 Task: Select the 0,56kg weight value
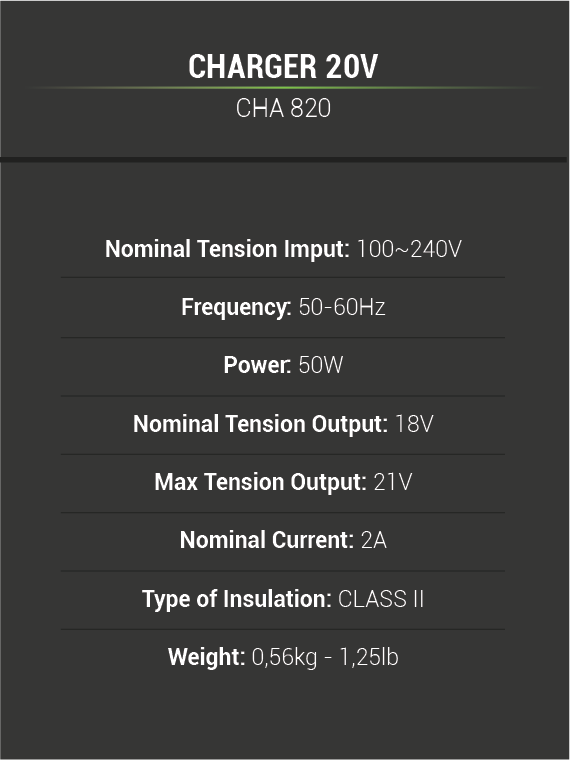click(x=285, y=658)
